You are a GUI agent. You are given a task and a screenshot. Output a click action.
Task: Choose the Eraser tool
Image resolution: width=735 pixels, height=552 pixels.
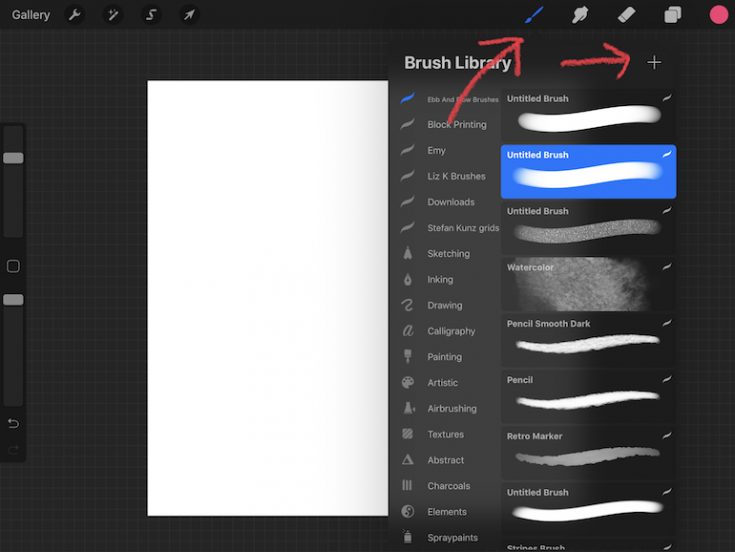click(x=626, y=15)
